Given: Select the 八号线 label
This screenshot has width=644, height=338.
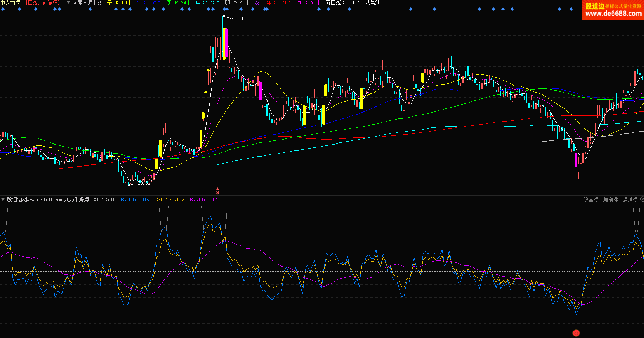Looking at the screenshot, I should 375,2.
